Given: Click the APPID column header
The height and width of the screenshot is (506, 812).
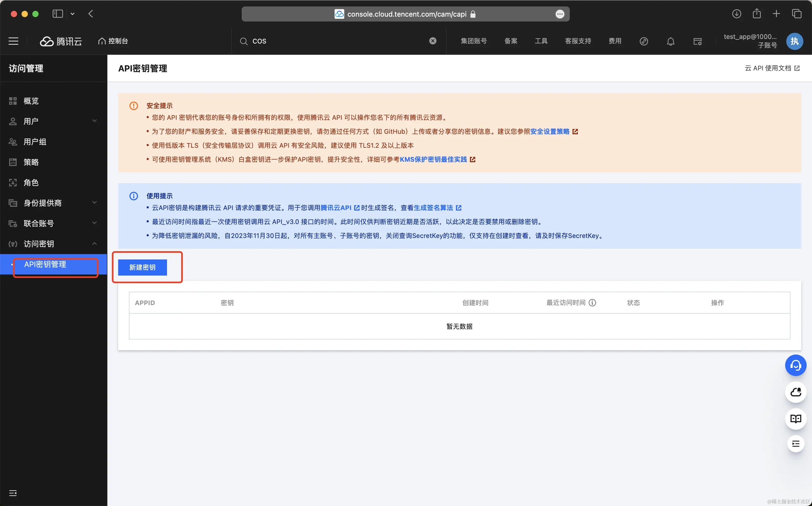Looking at the screenshot, I should click(x=144, y=302).
